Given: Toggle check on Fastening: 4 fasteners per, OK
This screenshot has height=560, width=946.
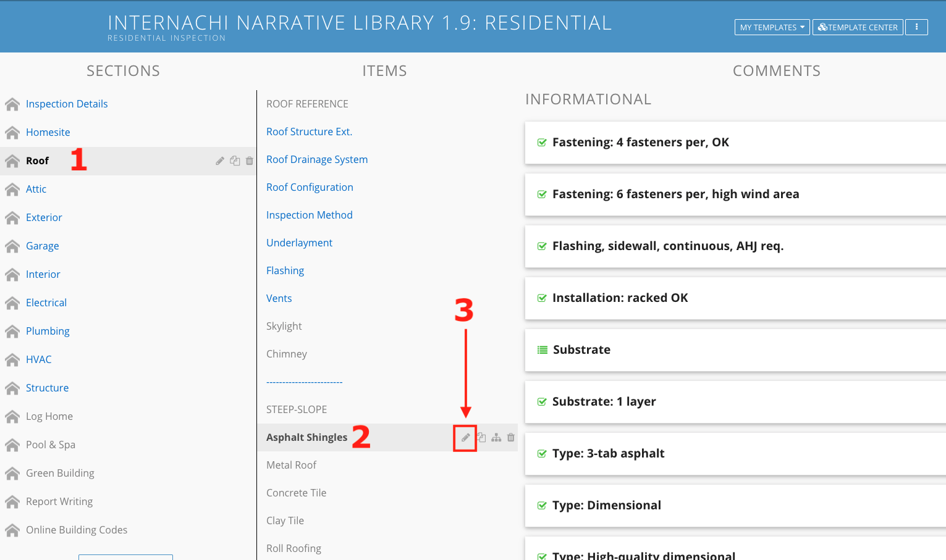Looking at the screenshot, I should (542, 143).
